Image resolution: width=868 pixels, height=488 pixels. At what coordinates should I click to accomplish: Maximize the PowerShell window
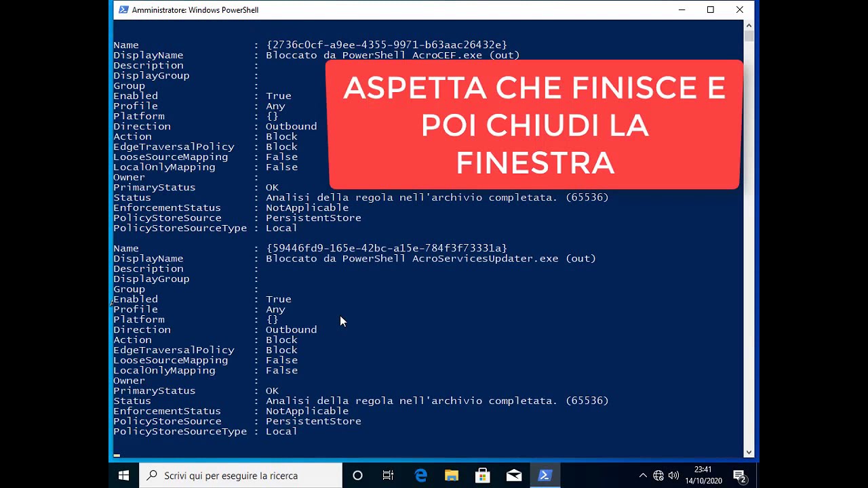pos(711,9)
